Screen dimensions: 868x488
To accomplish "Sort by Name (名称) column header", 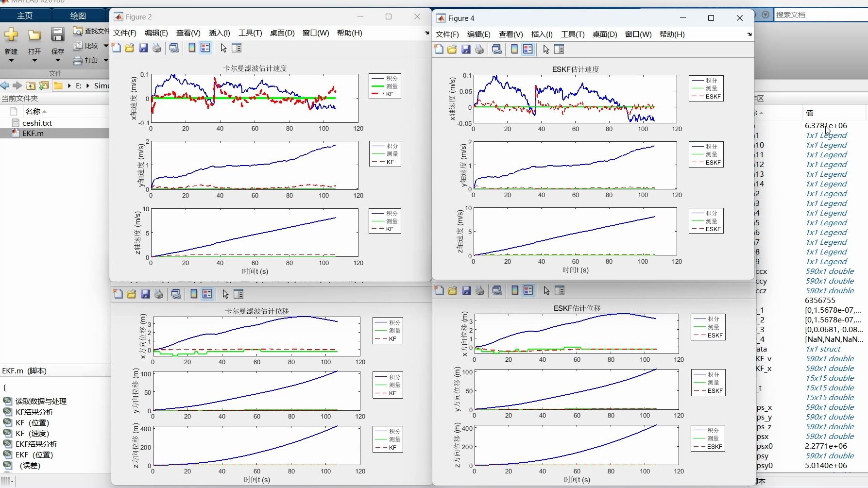I will click(x=36, y=111).
